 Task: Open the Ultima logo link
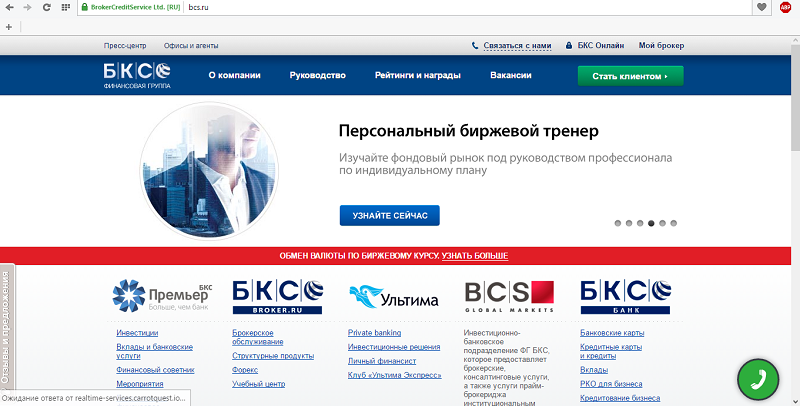(x=393, y=295)
